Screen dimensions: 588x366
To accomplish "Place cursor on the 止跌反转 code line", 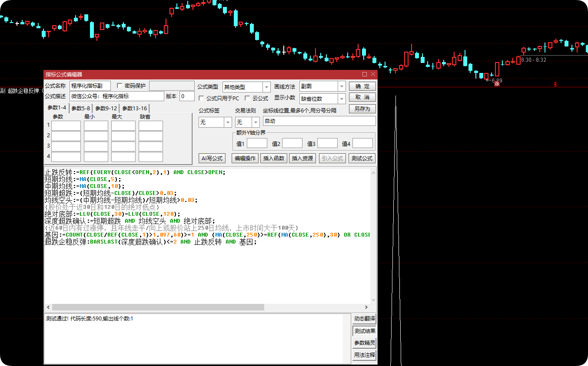I will coord(135,172).
